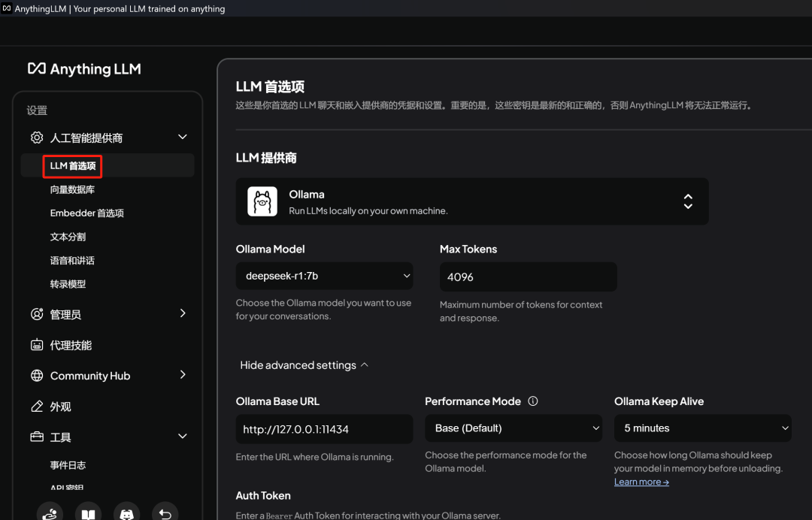
Task: Click the 管理员 label
Action: tap(65, 315)
